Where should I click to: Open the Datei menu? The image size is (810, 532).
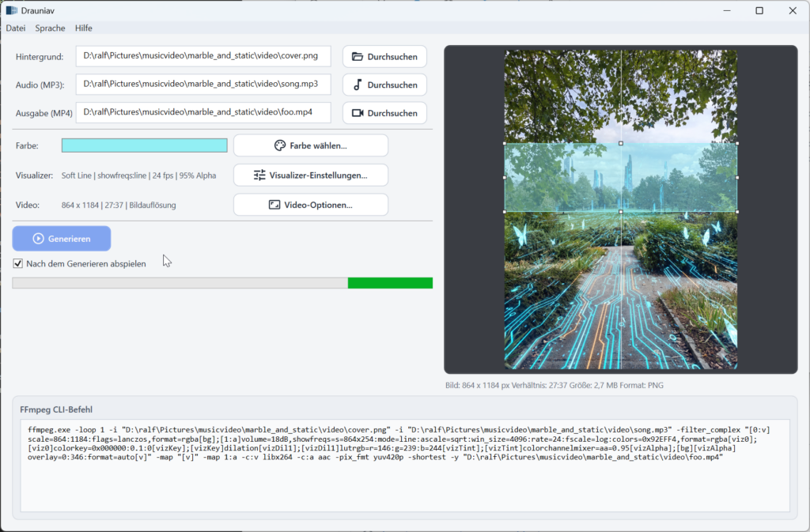click(x=15, y=28)
